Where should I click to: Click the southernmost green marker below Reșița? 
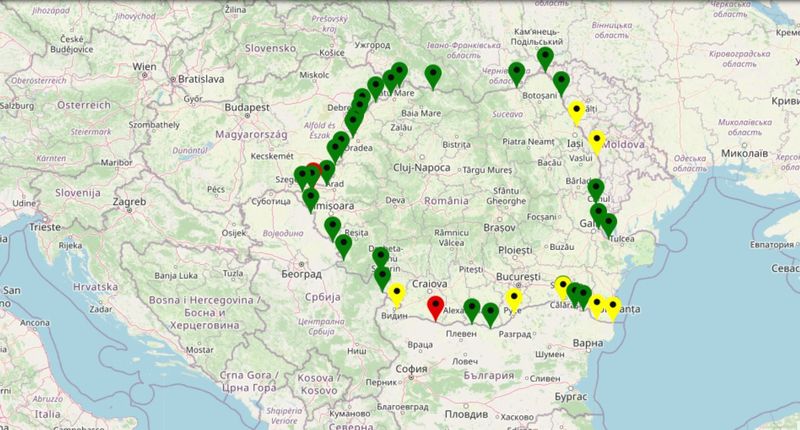pyautogui.click(x=343, y=246)
